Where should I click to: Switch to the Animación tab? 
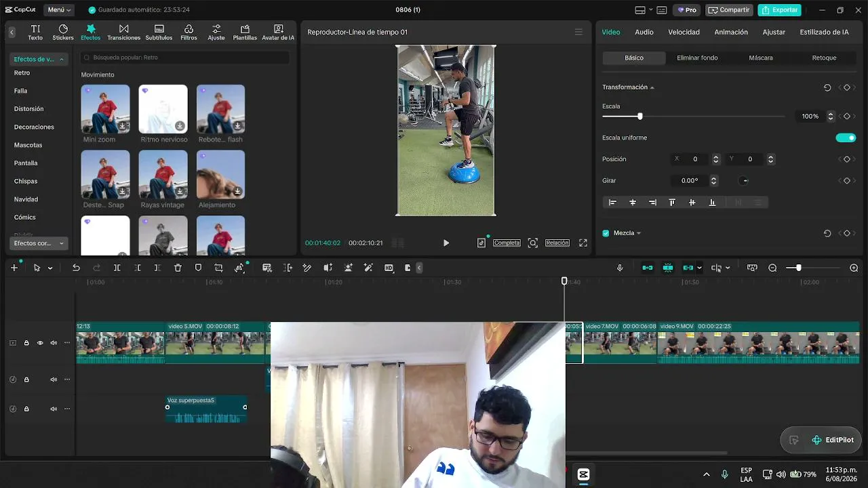[731, 32]
